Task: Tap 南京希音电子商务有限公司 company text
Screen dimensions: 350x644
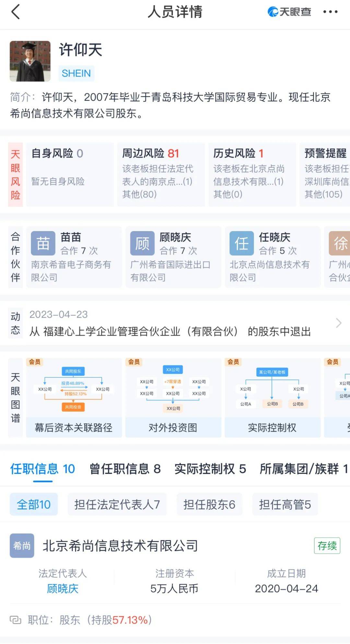Action: click(71, 271)
